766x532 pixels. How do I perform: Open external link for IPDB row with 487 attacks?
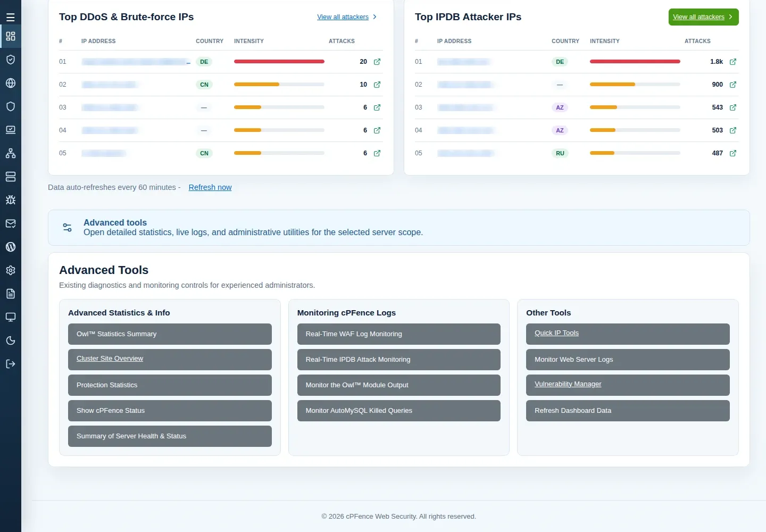click(x=733, y=153)
